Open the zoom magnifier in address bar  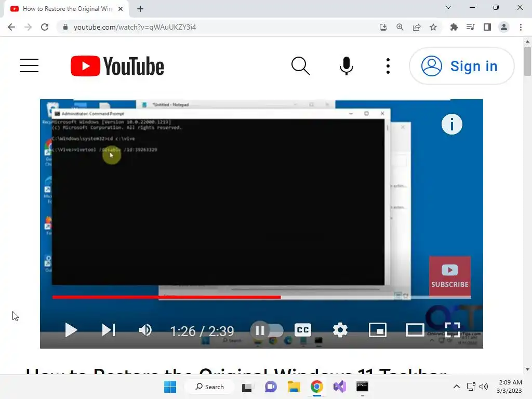(400, 27)
